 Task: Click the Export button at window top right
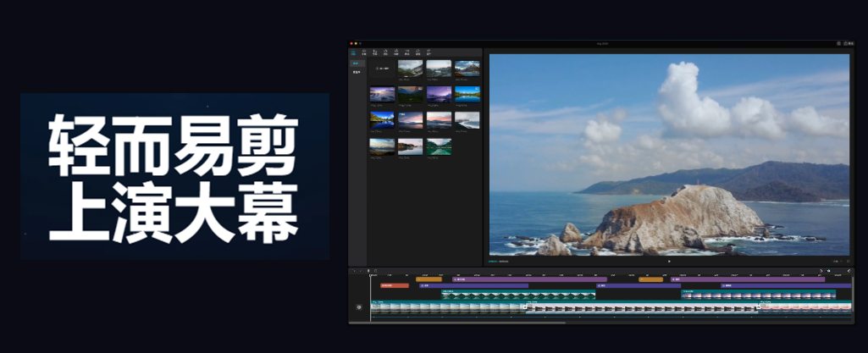[848, 43]
